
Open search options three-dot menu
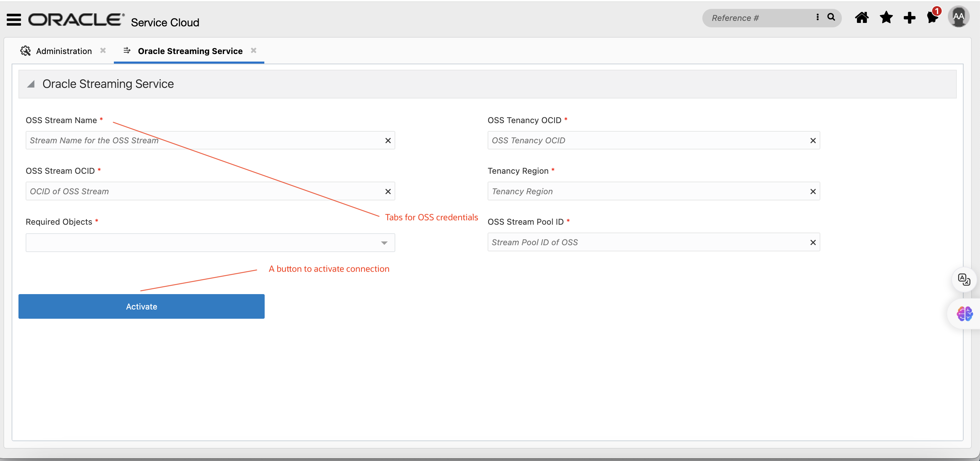(817, 17)
